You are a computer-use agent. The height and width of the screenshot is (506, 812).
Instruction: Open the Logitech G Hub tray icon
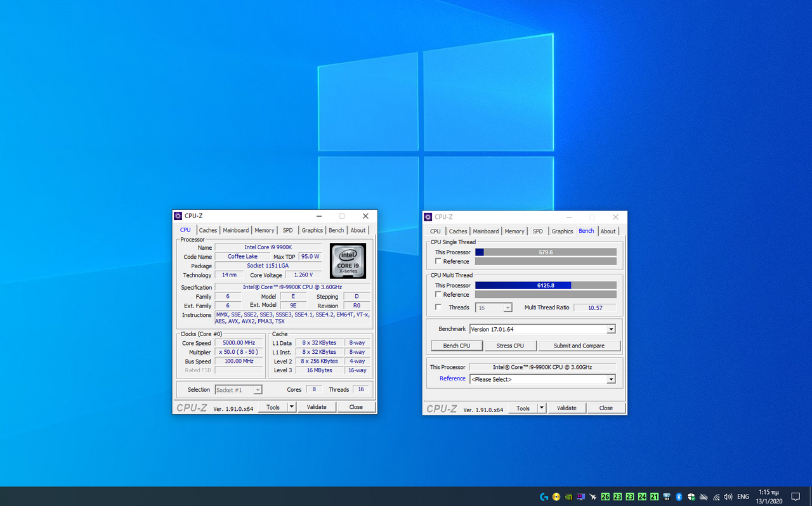[x=544, y=497]
